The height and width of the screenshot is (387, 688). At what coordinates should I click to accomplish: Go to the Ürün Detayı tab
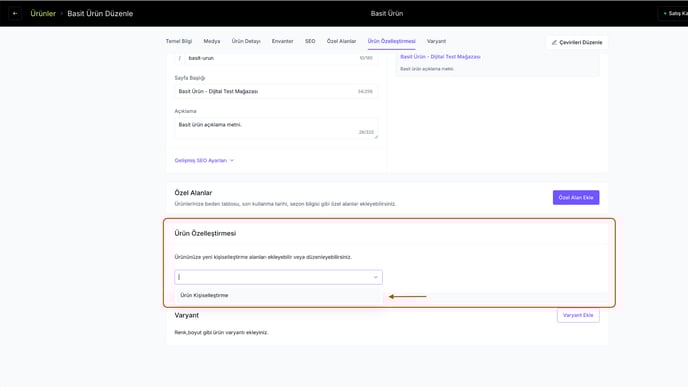246,41
